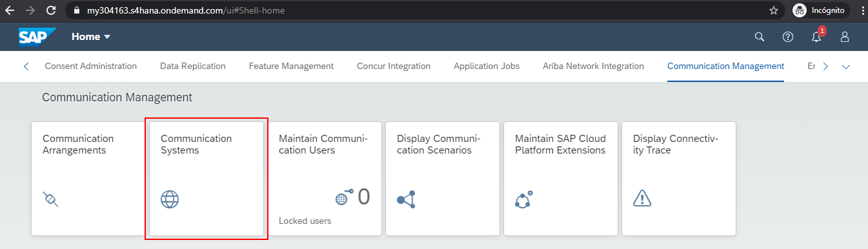Click the SAP logo
This screenshot has height=249, width=868.
tap(37, 37)
